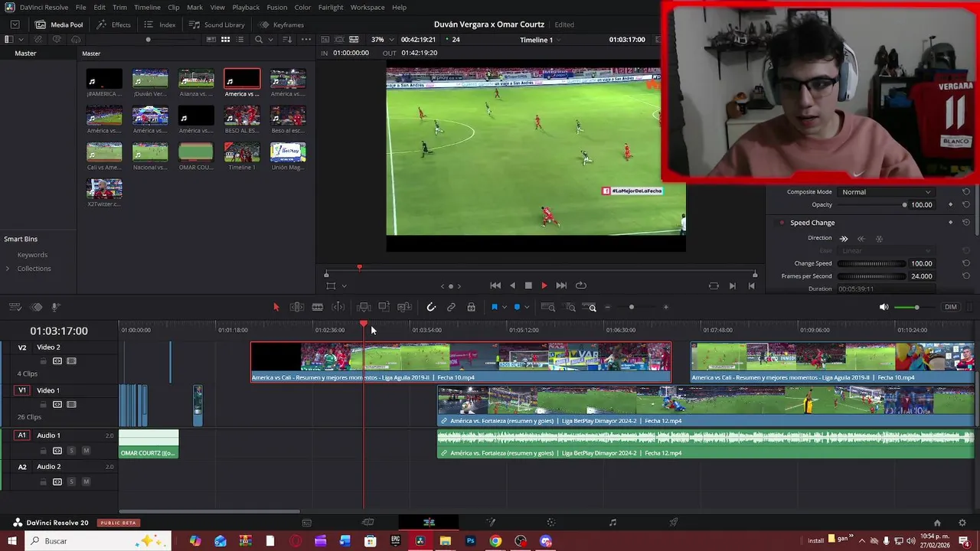Adjust the Opacity slider

click(x=873, y=205)
